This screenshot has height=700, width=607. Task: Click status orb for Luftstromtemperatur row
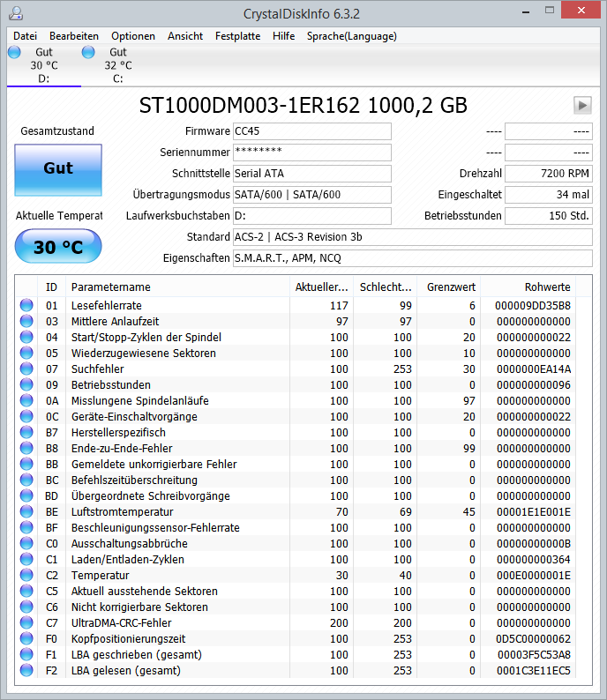click(x=26, y=511)
